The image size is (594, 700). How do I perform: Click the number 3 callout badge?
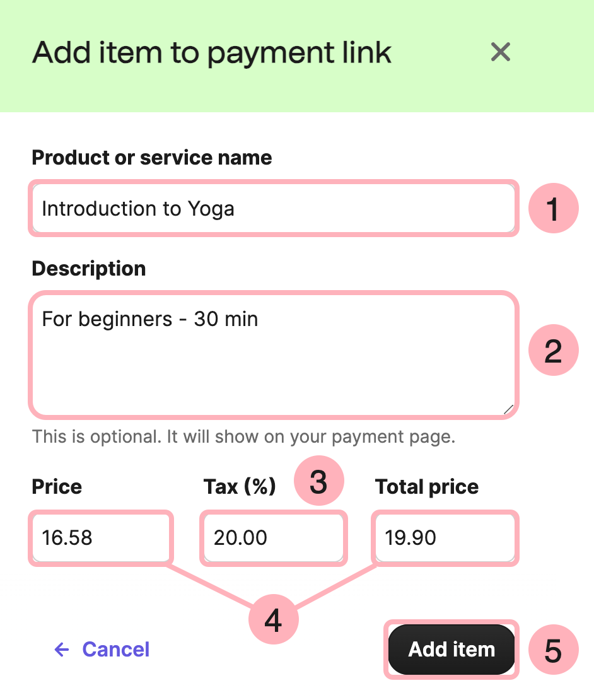(x=318, y=482)
